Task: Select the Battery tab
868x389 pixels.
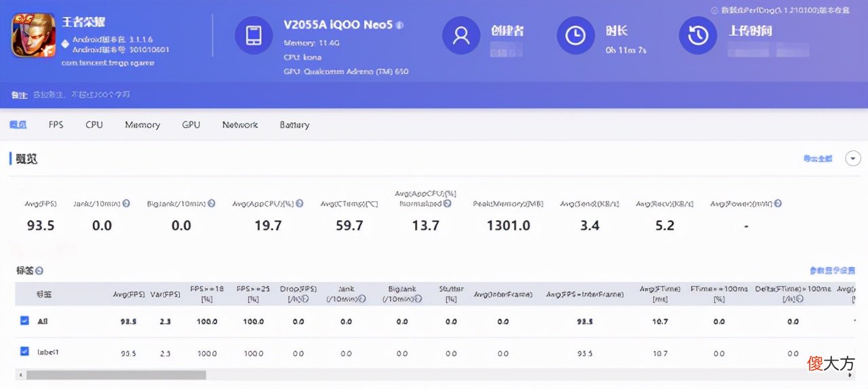Action: tap(294, 125)
